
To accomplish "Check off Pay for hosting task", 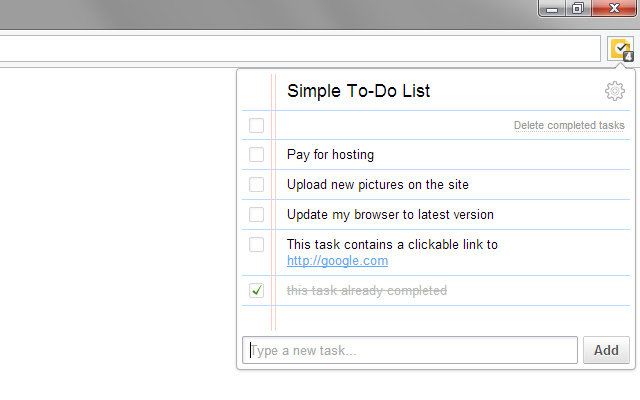I will pos(256,155).
